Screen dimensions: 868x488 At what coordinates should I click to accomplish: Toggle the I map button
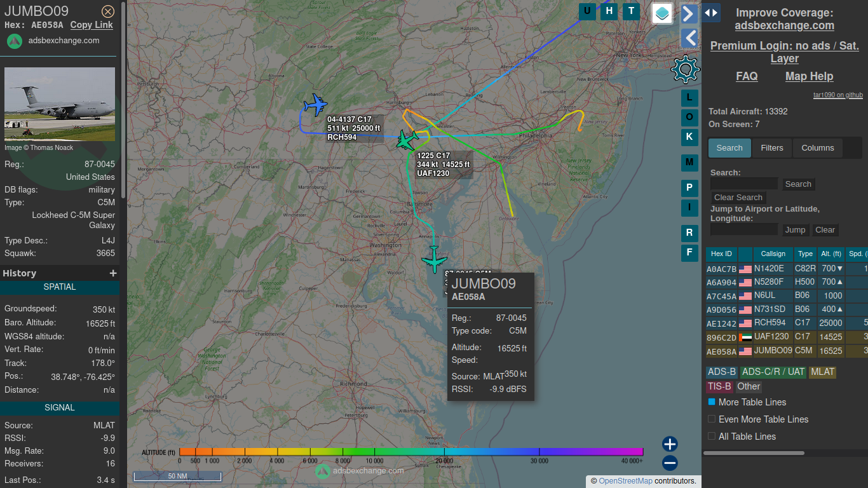(x=690, y=207)
